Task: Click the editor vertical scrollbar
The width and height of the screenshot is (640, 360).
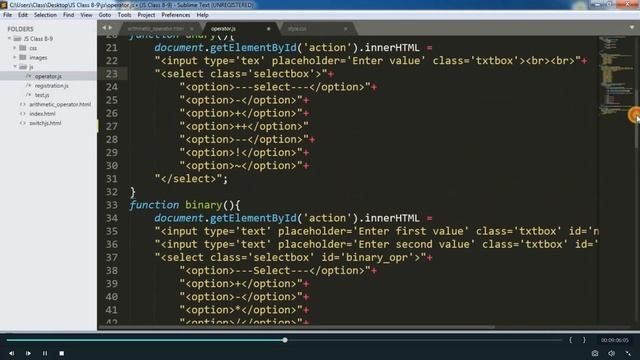Action: (636, 118)
